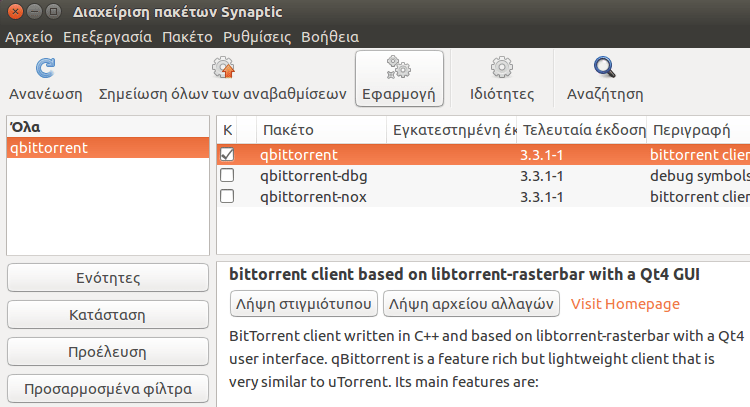The height and width of the screenshot is (407, 750).
Task: Show filters by Προέλευση
Action: click(x=108, y=352)
